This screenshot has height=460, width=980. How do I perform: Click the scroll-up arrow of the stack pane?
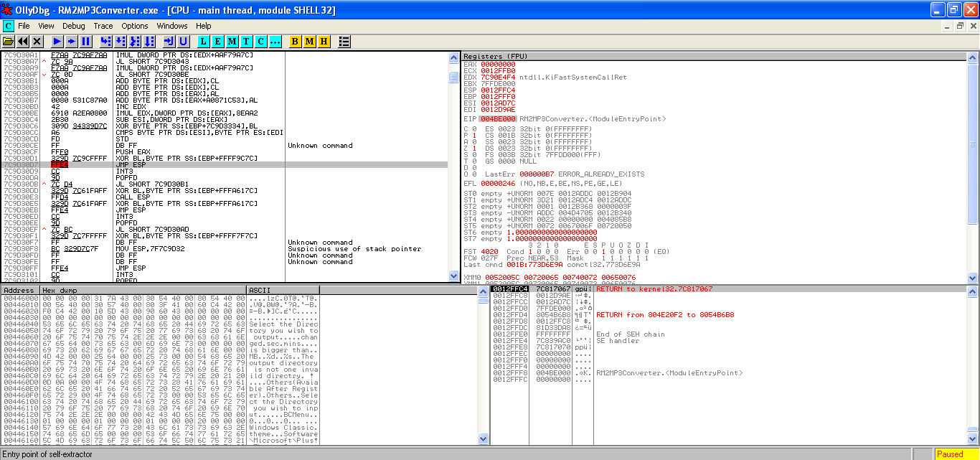tap(972, 291)
